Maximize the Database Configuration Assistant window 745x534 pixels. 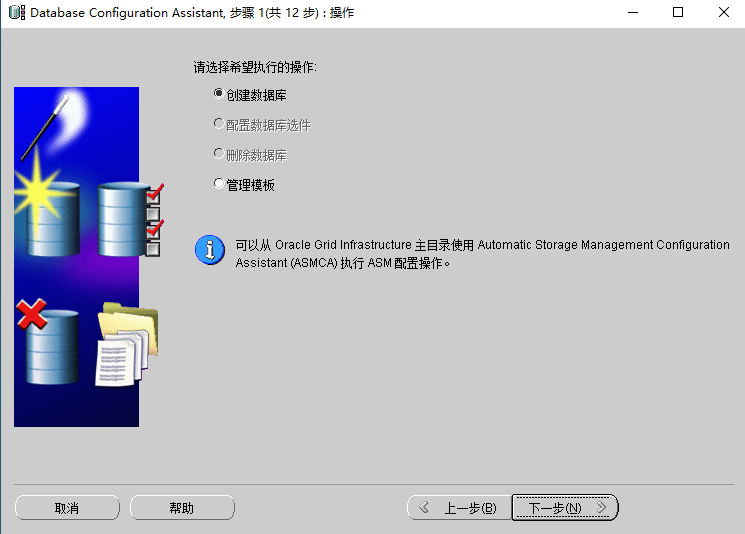point(678,12)
